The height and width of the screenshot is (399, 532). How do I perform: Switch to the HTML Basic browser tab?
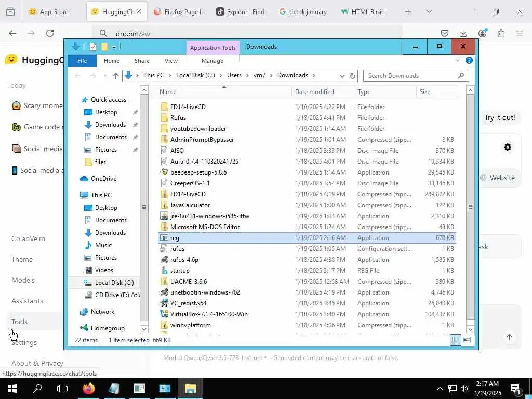coord(363,11)
